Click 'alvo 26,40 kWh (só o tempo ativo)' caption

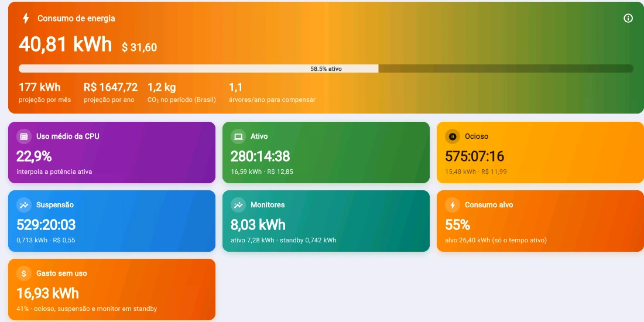[496, 240]
